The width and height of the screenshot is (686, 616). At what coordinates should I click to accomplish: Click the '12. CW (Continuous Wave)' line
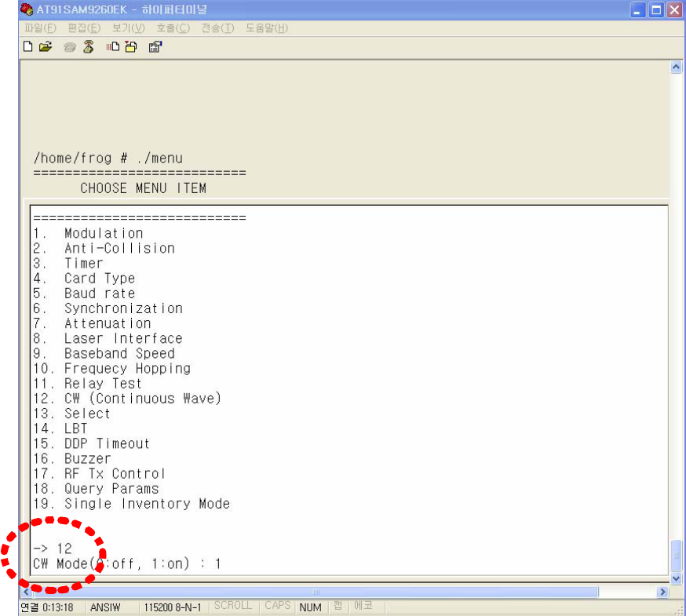tap(127, 399)
